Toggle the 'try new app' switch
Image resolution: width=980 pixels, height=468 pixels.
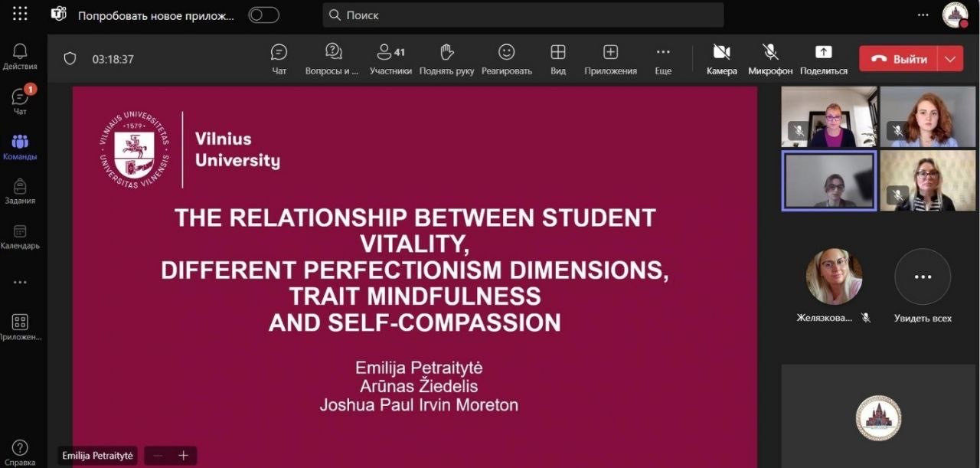pyautogui.click(x=264, y=15)
